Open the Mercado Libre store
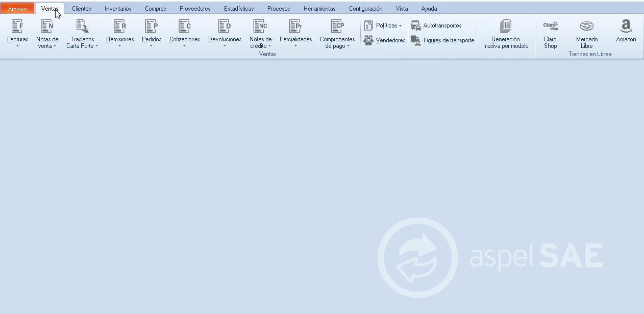 (x=587, y=27)
